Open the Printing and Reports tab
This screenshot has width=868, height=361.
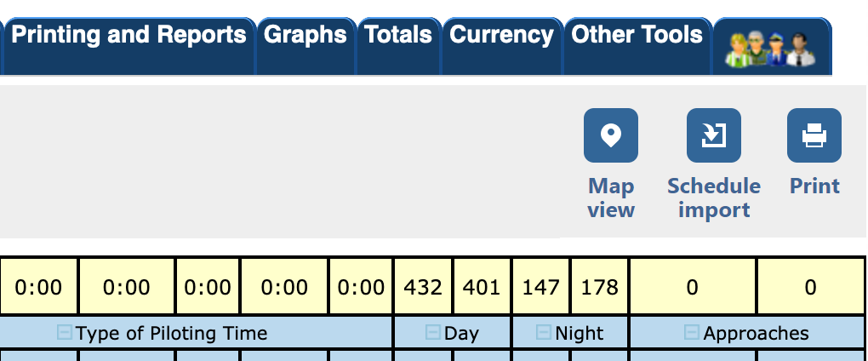point(128,36)
